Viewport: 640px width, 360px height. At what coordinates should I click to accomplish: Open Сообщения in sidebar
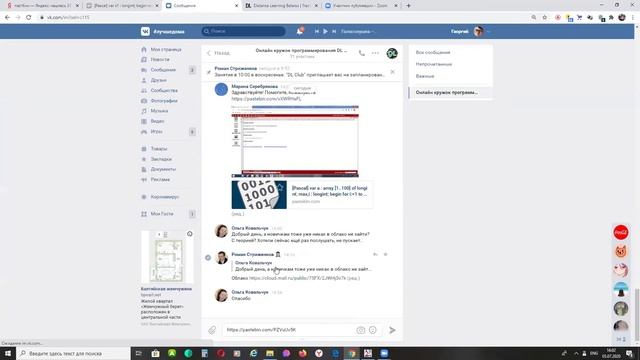coord(163,70)
